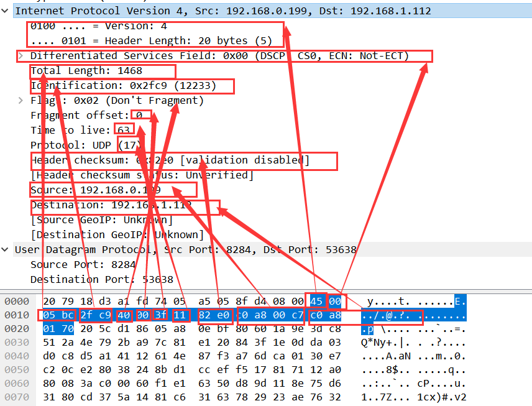Collapse the Internet Protocol Version 4 section
532x406 pixels.
tap(5, 11)
